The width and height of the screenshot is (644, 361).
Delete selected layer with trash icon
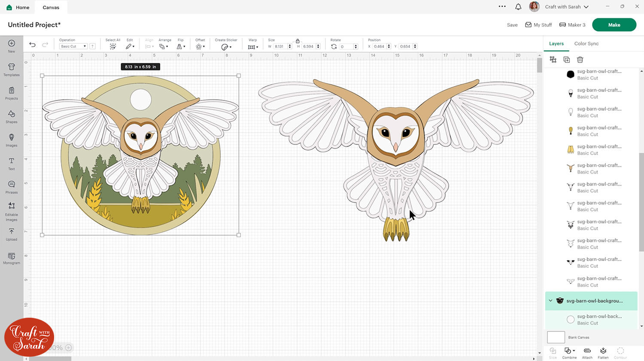[580, 60]
